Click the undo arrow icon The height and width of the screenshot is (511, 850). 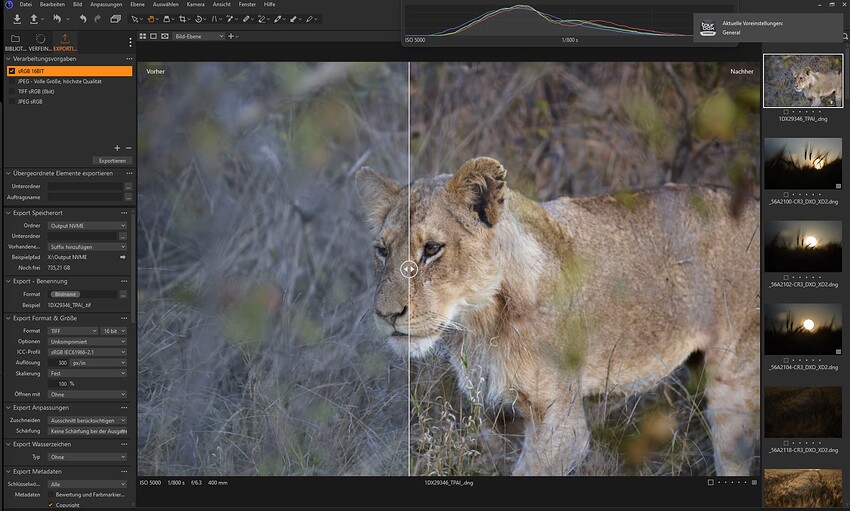[x=83, y=19]
